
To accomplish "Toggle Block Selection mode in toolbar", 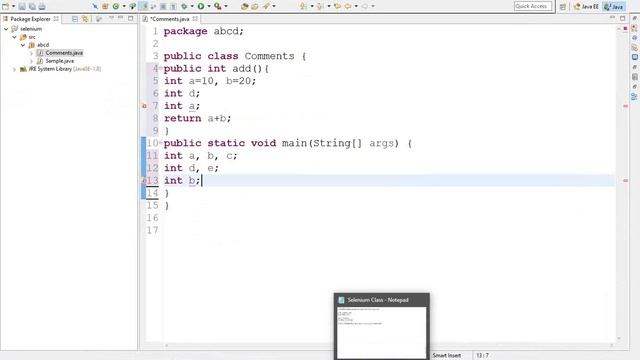I will [163, 6].
